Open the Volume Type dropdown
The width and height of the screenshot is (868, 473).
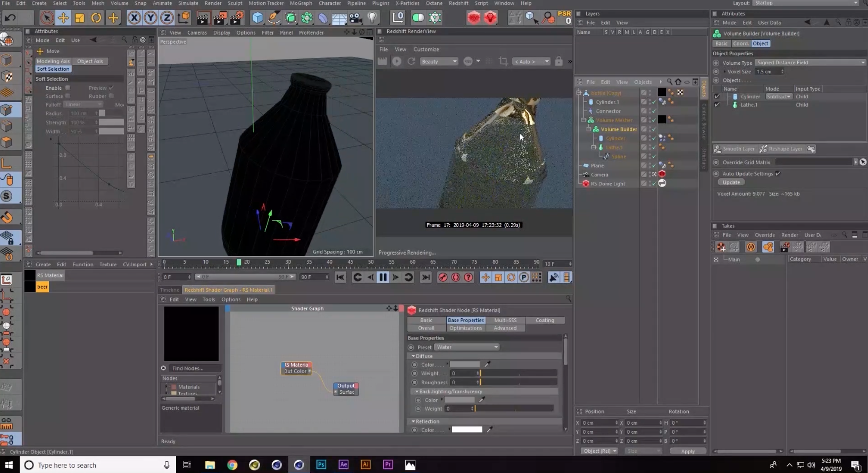click(x=811, y=63)
